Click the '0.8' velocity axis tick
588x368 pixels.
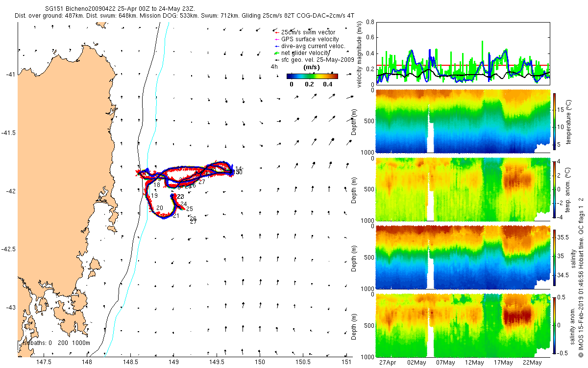(370, 22)
